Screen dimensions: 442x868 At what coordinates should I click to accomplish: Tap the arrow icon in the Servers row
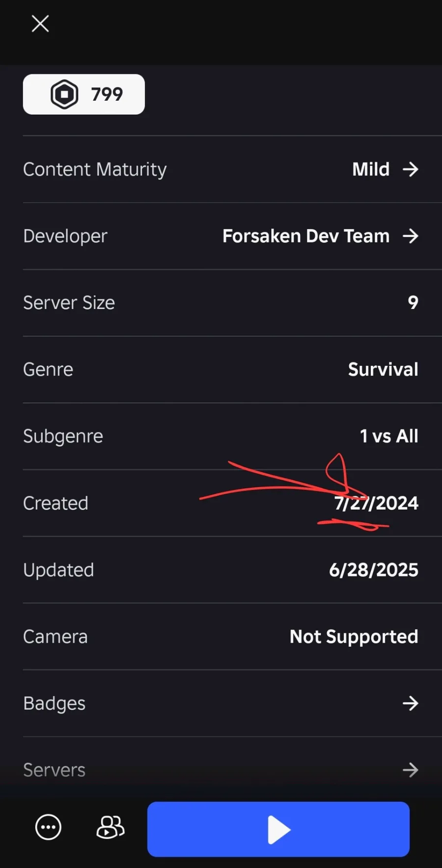411,770
